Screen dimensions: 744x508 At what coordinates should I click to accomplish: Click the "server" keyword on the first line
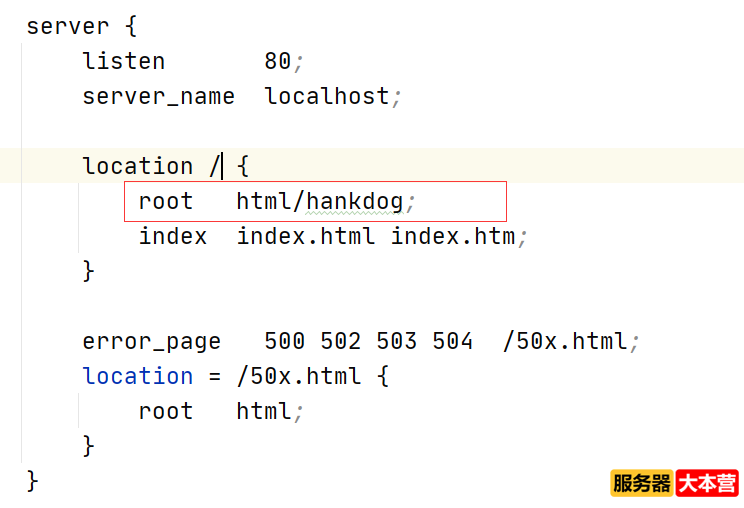(67, 26)
